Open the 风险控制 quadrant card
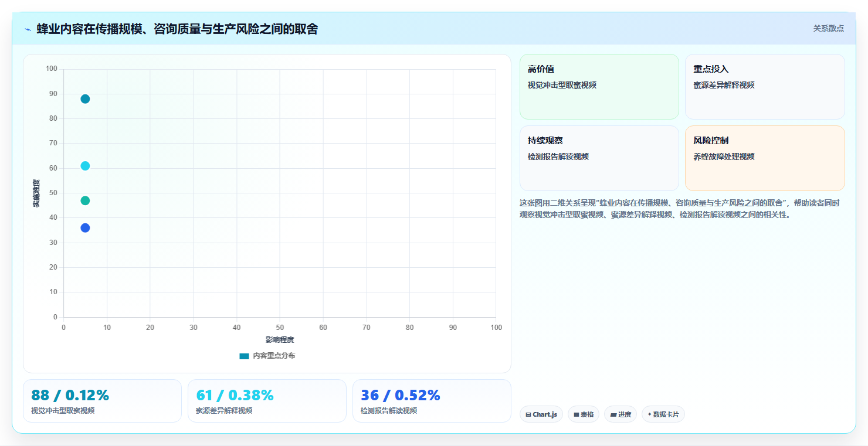The height and width of the screenshot is (446, 868). (765, 158)
